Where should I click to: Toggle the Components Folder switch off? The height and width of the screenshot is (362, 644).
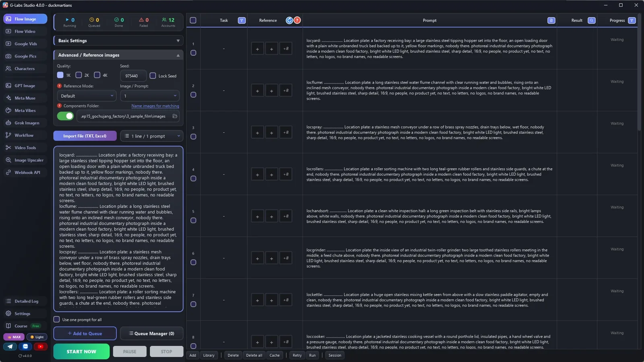(x=65, y=116)
